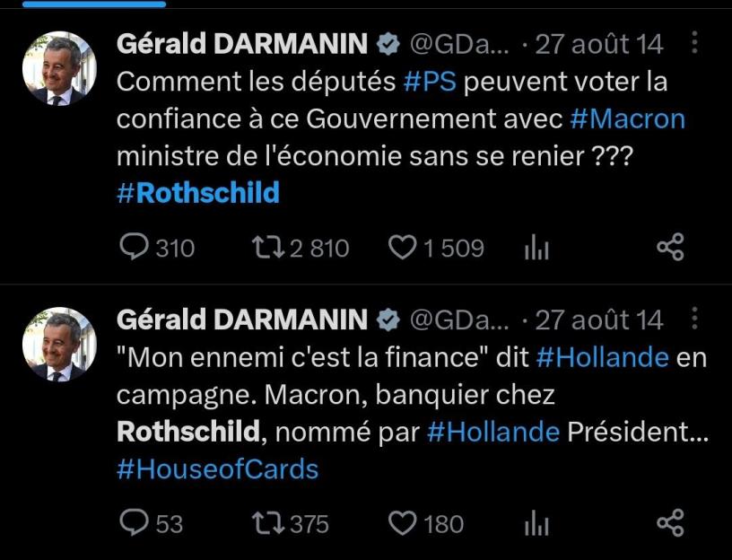Open the #Macron hashtag link
Screen dimensions: 732x560
point(626,118)
